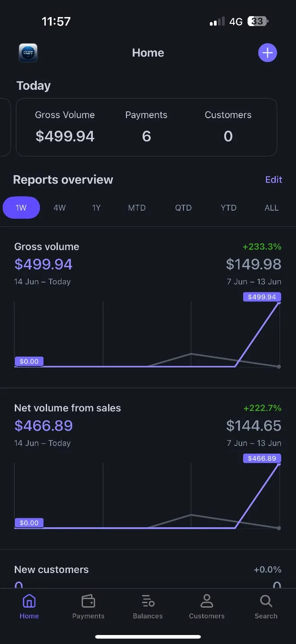Open the Search magnifier icon

[266, 601]
